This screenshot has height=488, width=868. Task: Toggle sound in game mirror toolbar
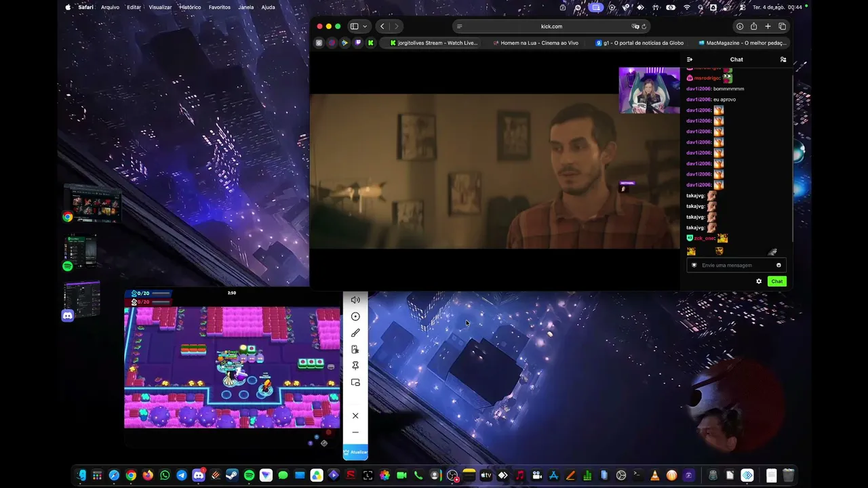355,300
